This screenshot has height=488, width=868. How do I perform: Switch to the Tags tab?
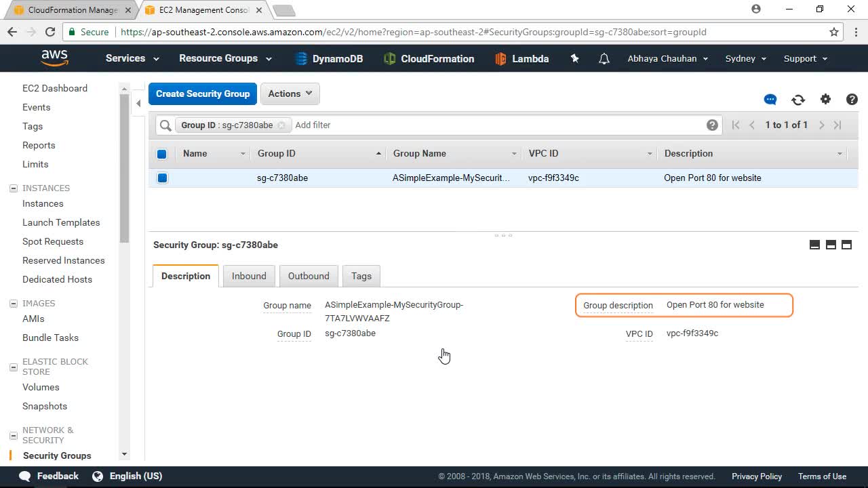point(361,276)
